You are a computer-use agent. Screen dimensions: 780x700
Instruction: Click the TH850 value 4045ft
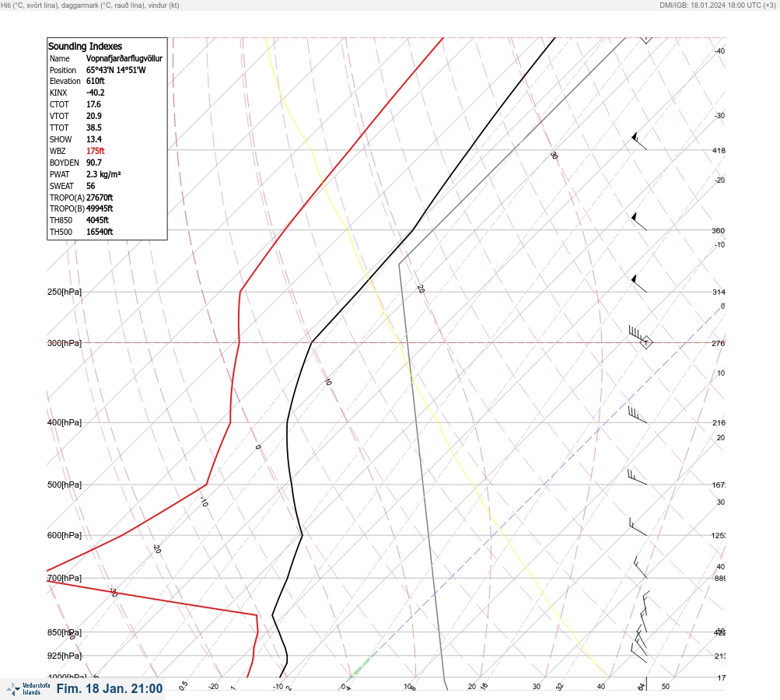(97, 220)
